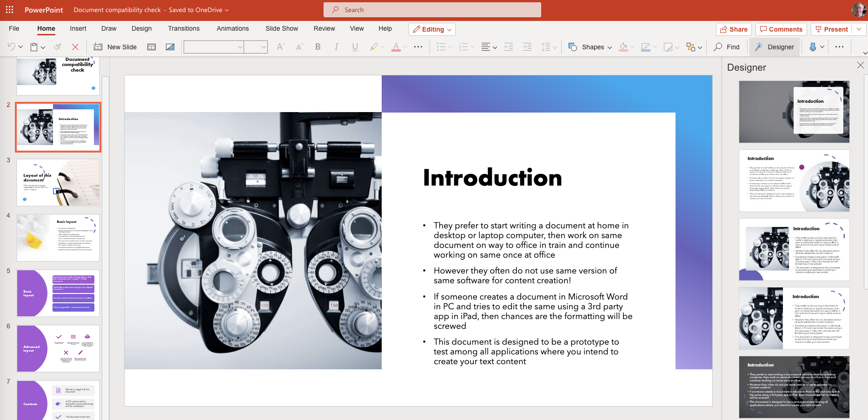Click the Find button
868x420 pixels.
[x=727, y=47]
